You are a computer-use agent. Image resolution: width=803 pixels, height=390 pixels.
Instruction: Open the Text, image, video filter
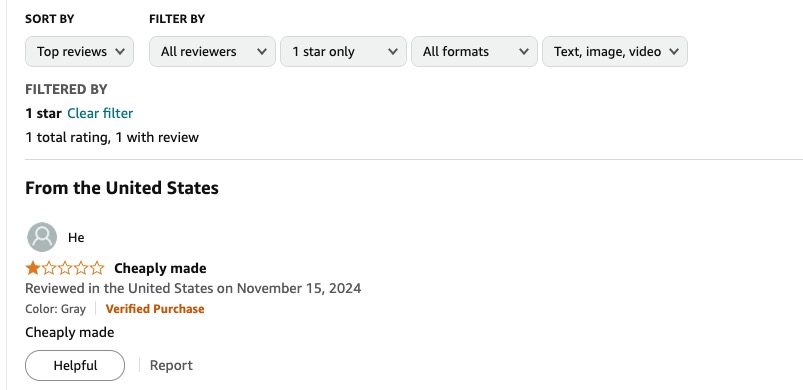[x=615, y=51]
